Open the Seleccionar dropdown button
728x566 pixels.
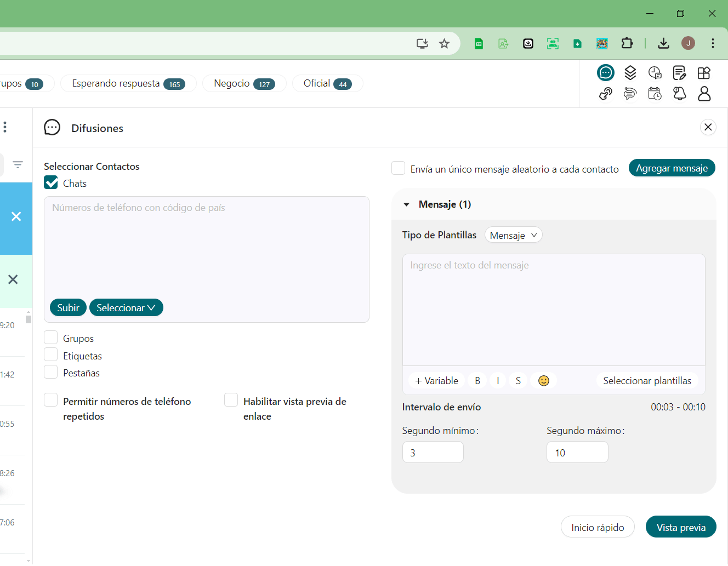coord(126,308)
